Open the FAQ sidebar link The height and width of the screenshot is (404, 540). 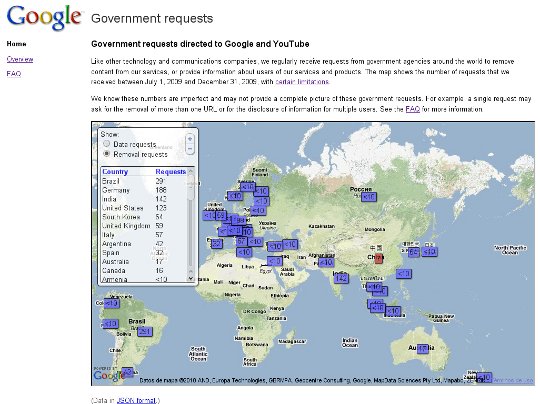(14, 74)
